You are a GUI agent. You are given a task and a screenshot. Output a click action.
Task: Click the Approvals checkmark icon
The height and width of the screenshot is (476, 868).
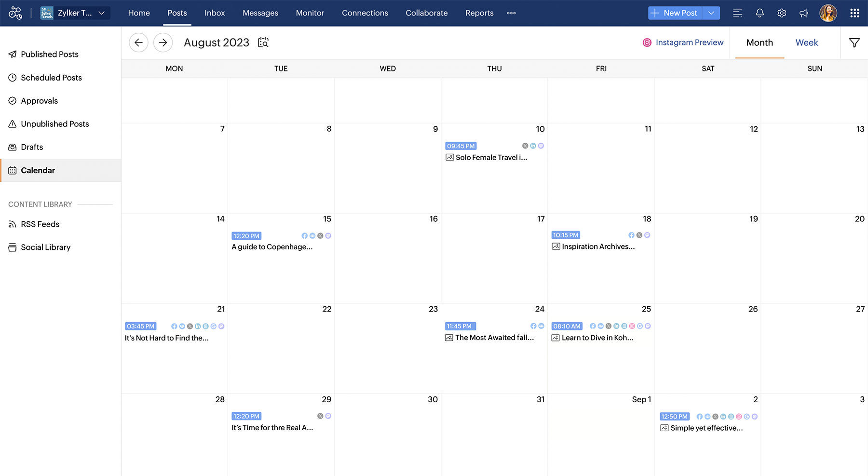tap(13, 101)
